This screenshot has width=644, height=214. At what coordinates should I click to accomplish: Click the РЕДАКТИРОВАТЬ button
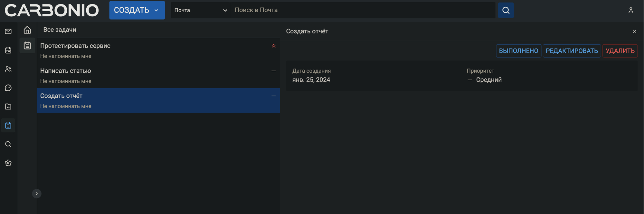click(572, 51)
